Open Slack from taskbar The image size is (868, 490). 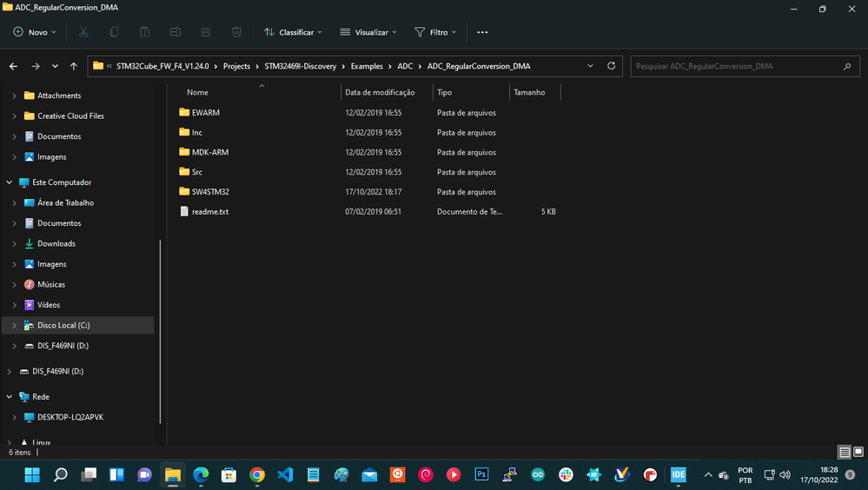(x=566, y=474)
